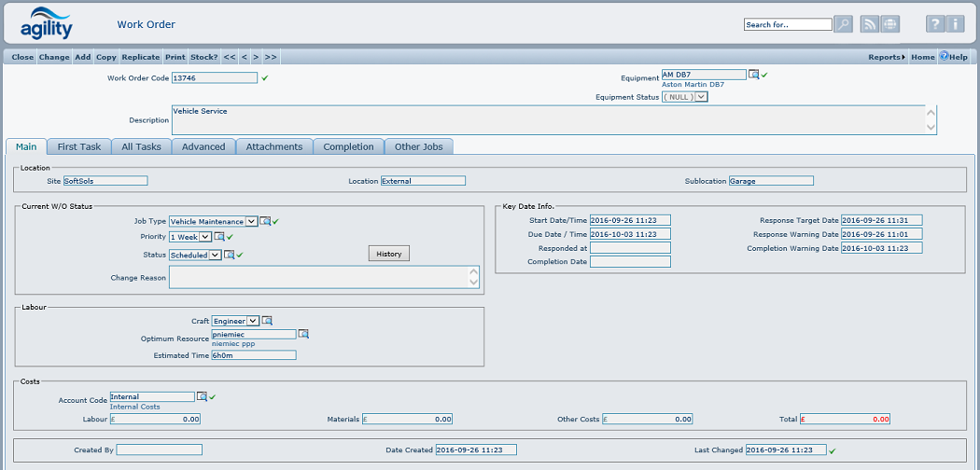Open lookup icon beside Optimum Resource
This screenshot has height=470, width=980.
click(x=303, y=334)
